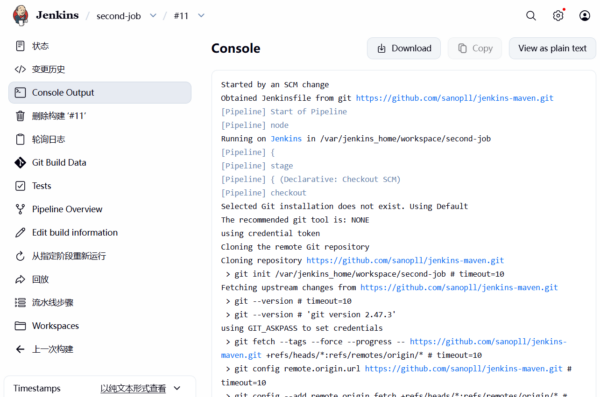This screenshot has height=397, width=600.
Task: Click 'using GIT_ASKPASS to set credentials' line
Action: (302, 328)
